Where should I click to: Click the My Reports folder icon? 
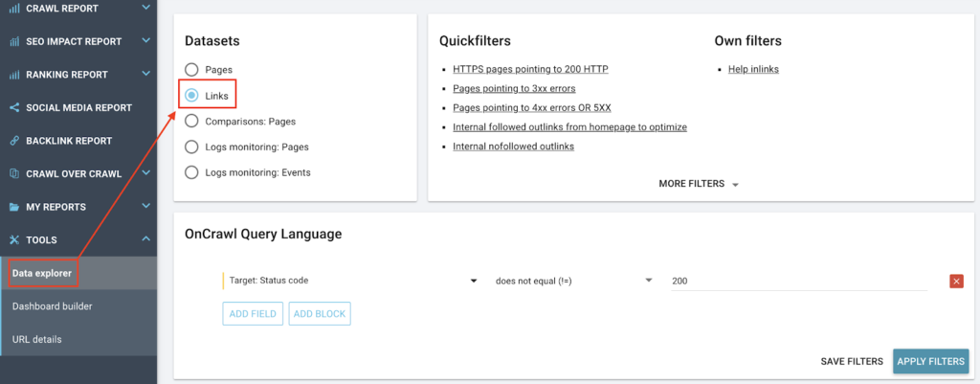point(14,207)
